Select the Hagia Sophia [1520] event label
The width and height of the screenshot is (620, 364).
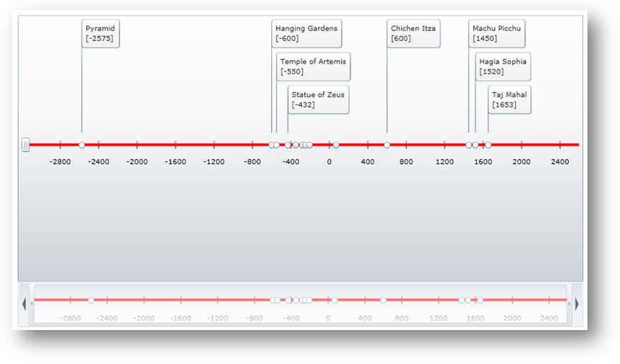coord(503,66)
